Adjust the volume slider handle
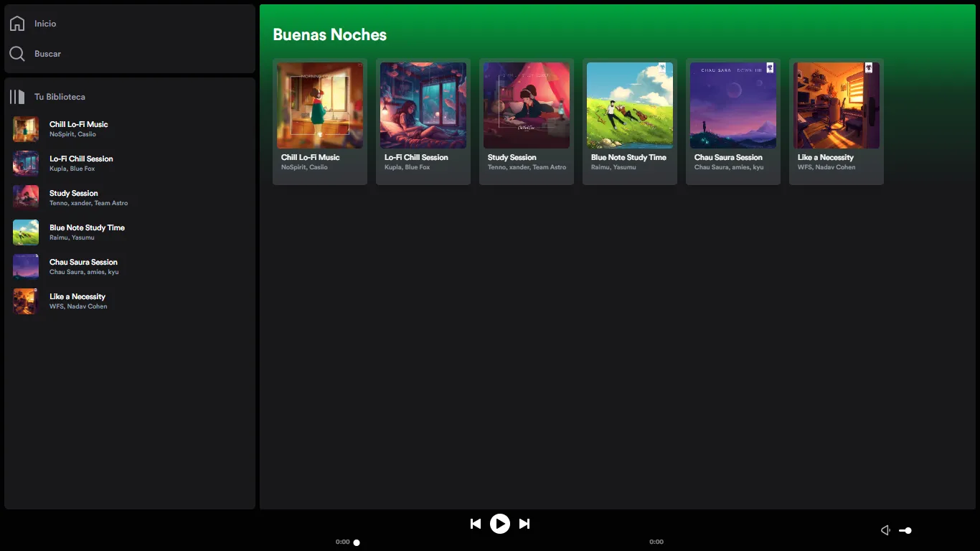Image resolution: width=980 pixels, height=551 pixels. point(908,531)
